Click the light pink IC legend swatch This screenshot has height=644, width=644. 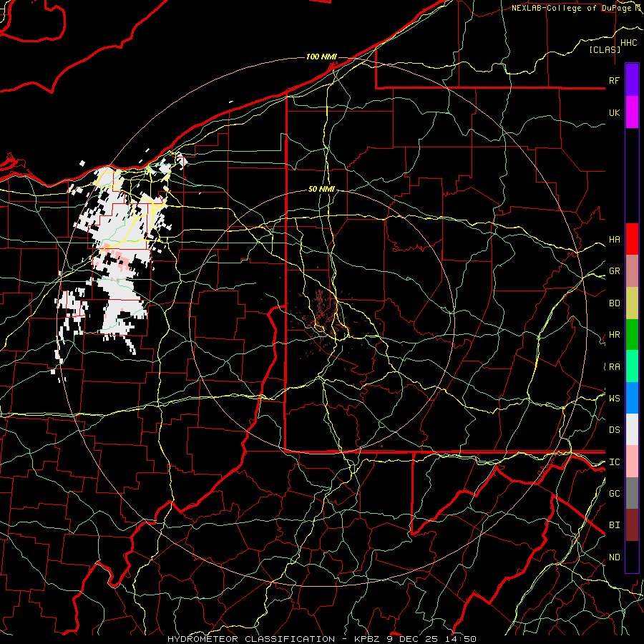click(632, 462)
